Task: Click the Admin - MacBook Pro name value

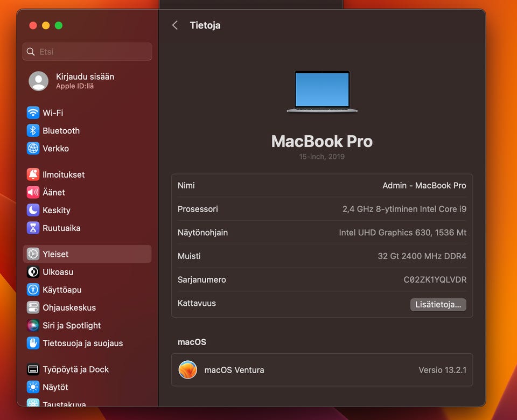Action: coord(424,185)
